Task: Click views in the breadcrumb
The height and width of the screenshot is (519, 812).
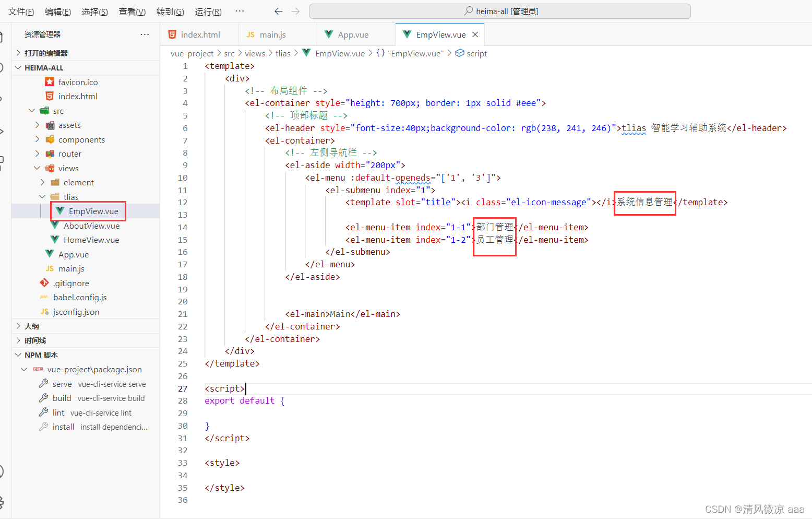Action: point(255,53)
